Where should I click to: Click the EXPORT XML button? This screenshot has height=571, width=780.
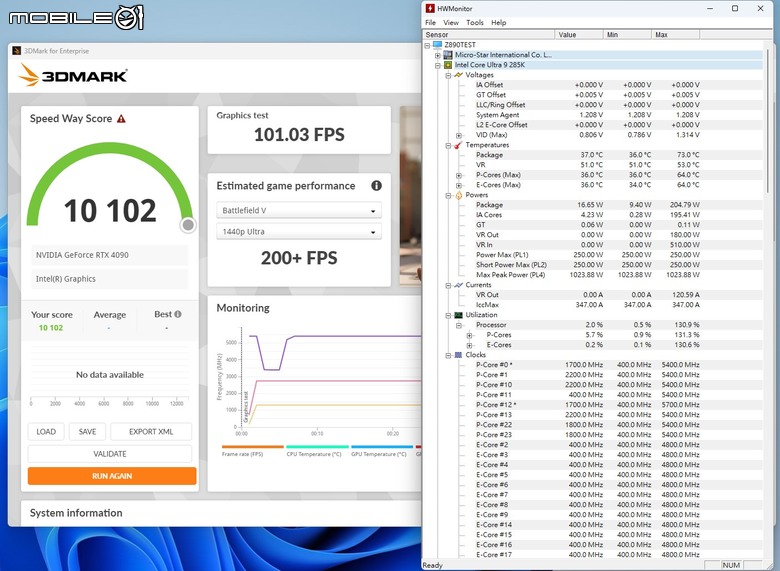point(151,432)
